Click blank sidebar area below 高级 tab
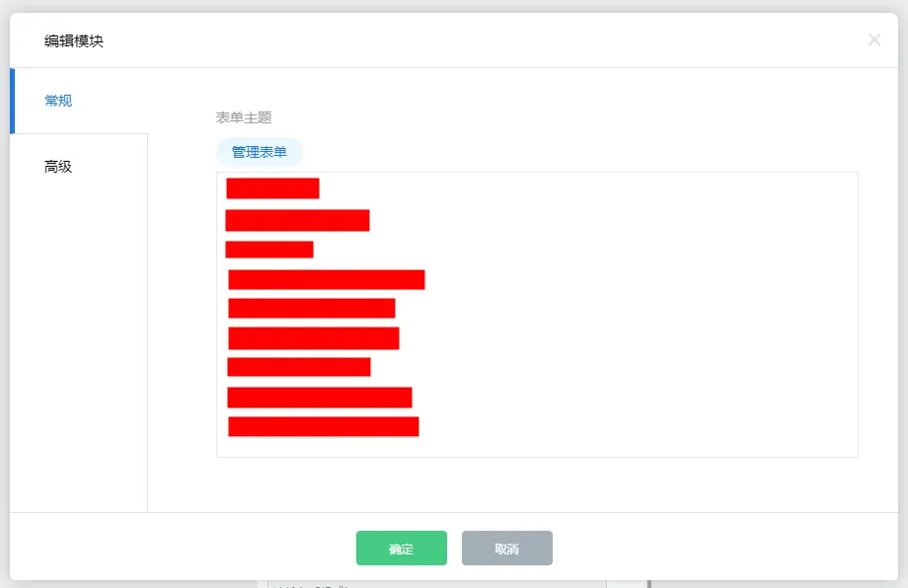Image resolution: width=908 pixels, height=588 pixels. [x=79, y=345]
